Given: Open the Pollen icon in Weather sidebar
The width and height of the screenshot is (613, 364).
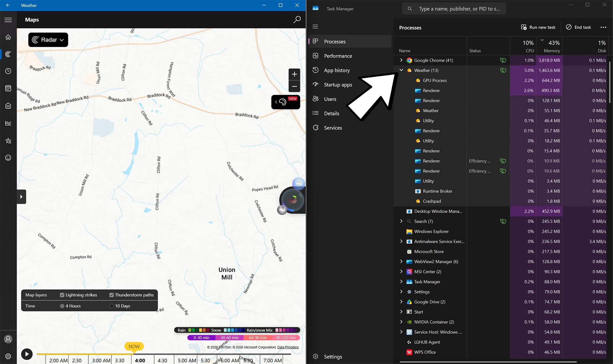Looking at the screenshot, I should pos(8,106).
